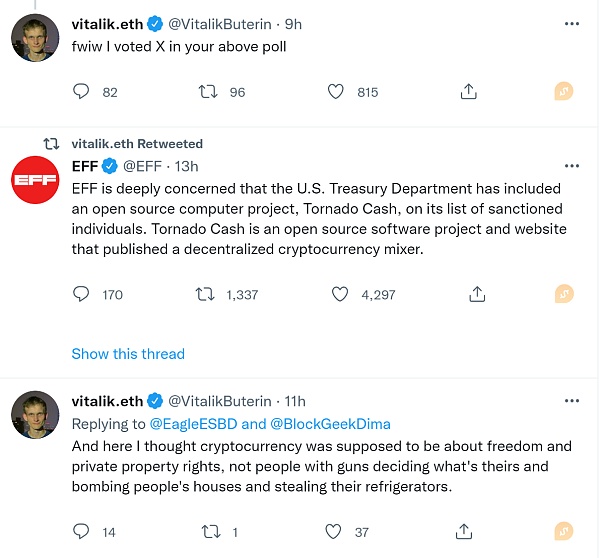Open the 'vitalik.eth Retweeted' label
The height and width of the screenshot is (558, 600).
tap(137, 144)
